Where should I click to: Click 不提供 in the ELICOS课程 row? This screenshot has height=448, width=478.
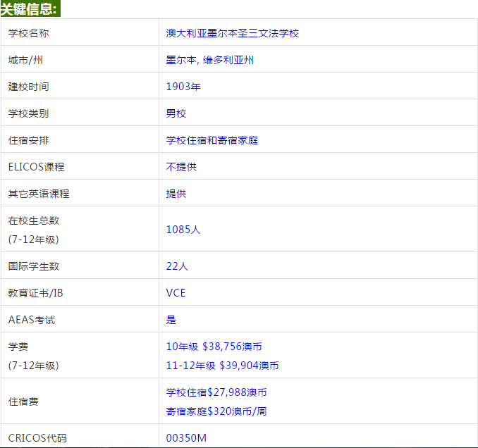point(181,167)
